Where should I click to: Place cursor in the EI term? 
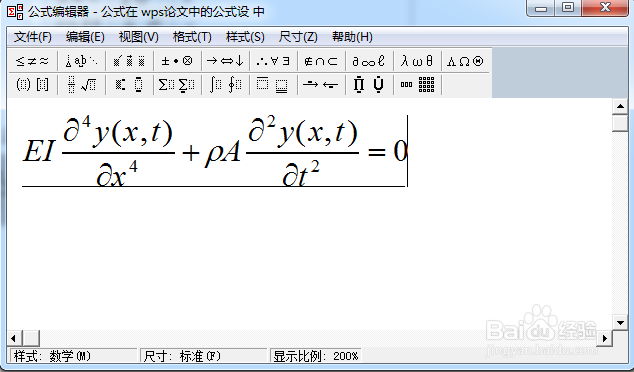coord(38,152)
